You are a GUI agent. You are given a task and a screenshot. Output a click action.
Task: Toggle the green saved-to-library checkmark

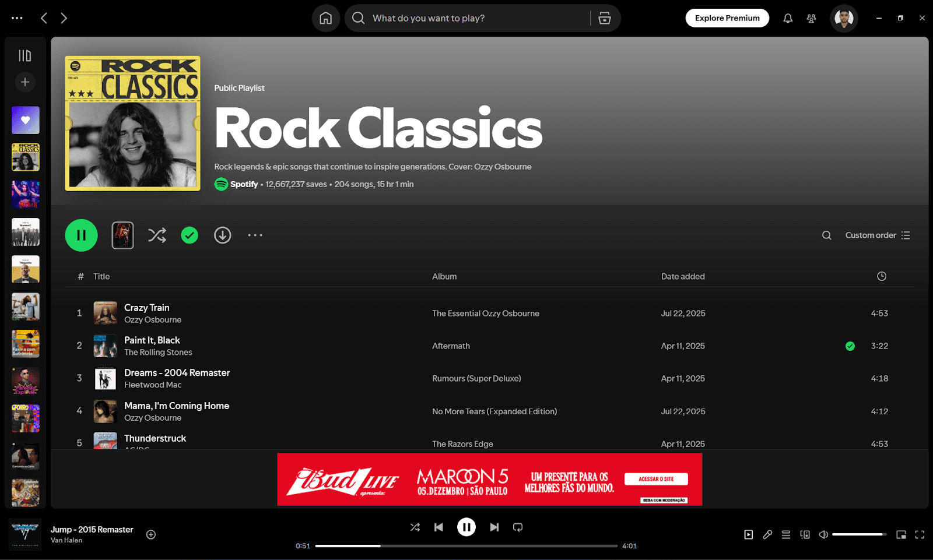(190, 235)
